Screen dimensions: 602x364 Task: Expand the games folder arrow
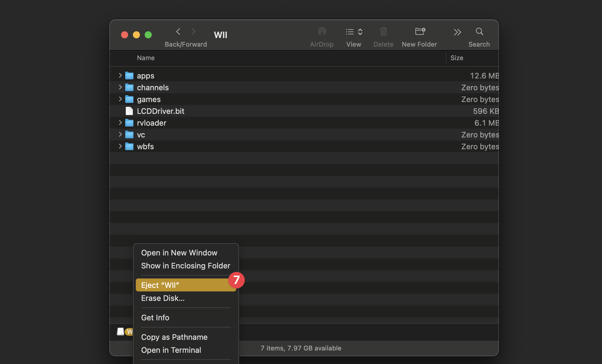pyautogui.click(x=120, y=99)
